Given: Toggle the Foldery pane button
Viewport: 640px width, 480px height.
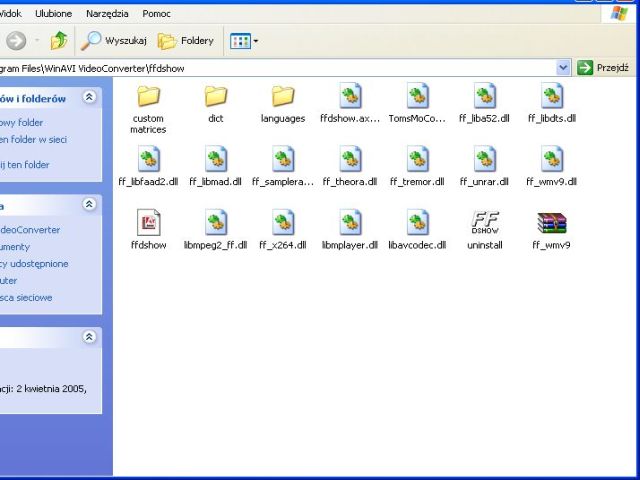Looking at the screenshot, I should pyautogui.click(x=186, y=40).
